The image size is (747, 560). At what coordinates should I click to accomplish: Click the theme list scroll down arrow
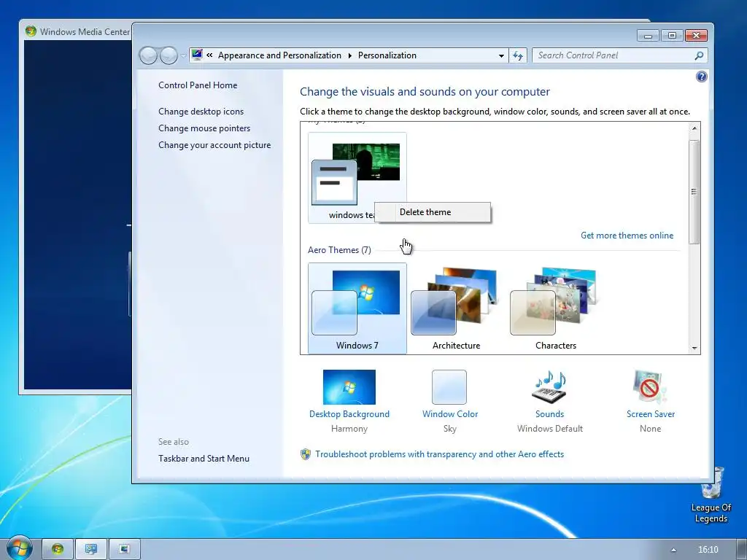click(694, 348)
